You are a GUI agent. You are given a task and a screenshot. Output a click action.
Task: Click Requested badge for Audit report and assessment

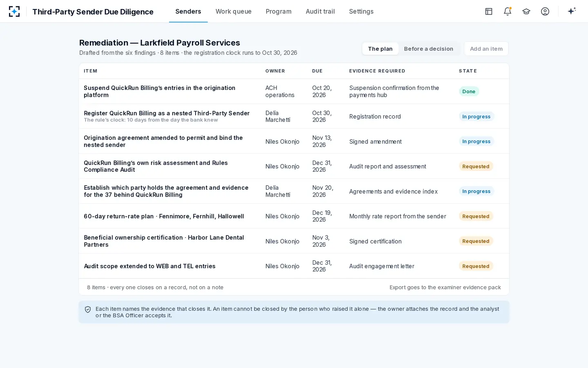tap(476, 166)
